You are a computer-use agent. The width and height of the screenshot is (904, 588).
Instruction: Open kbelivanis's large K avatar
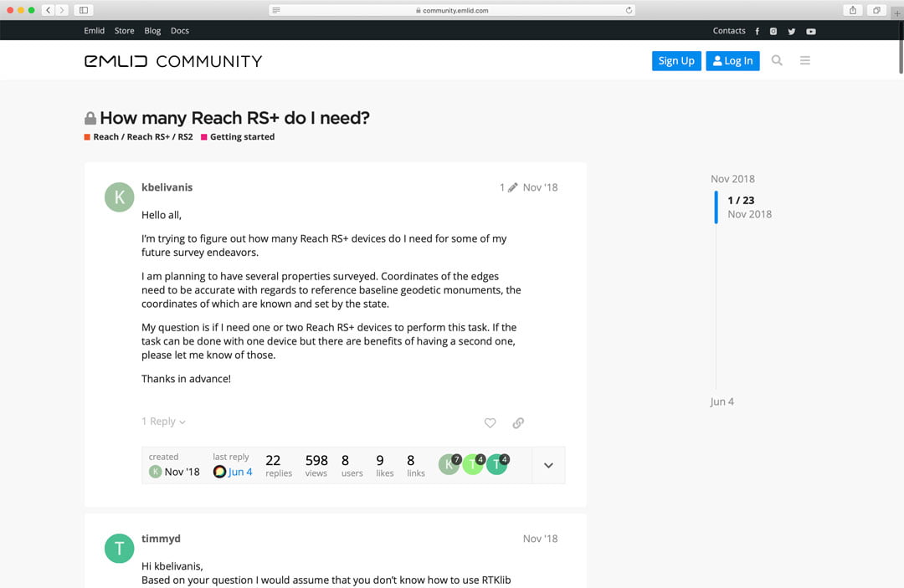(x=120, y=197)
